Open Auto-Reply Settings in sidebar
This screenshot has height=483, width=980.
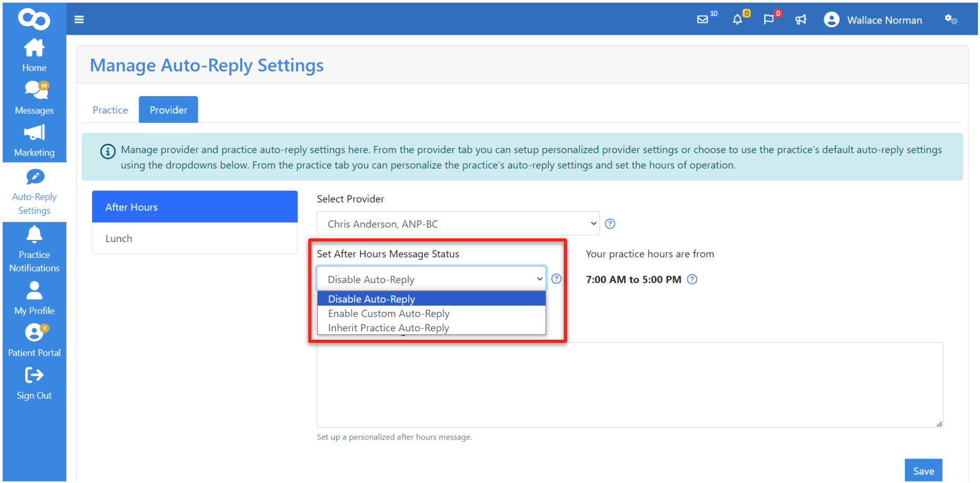coord(34,192)
